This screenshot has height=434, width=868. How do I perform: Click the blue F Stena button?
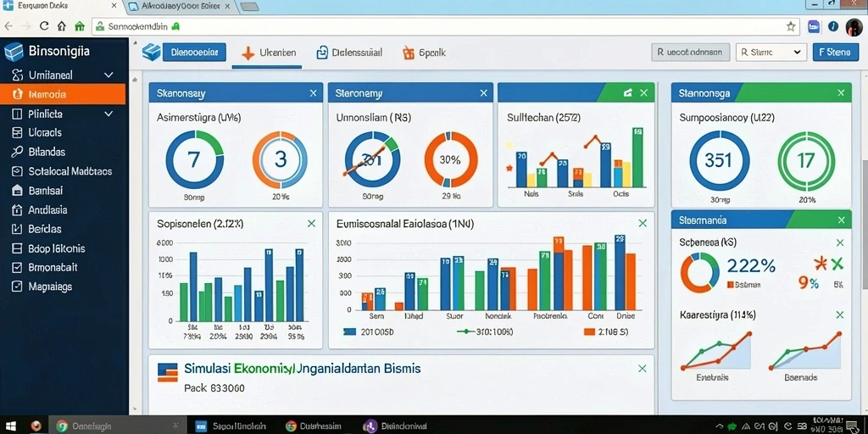pos(835,53)
